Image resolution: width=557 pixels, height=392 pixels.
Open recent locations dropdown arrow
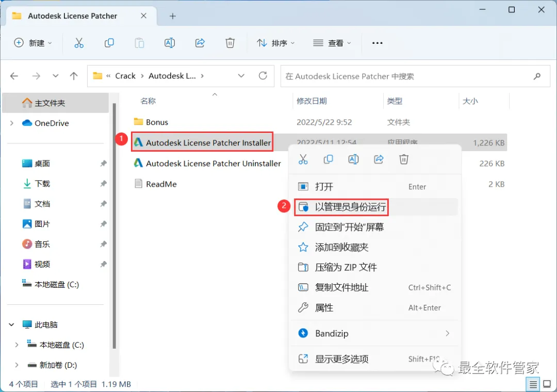55,76
